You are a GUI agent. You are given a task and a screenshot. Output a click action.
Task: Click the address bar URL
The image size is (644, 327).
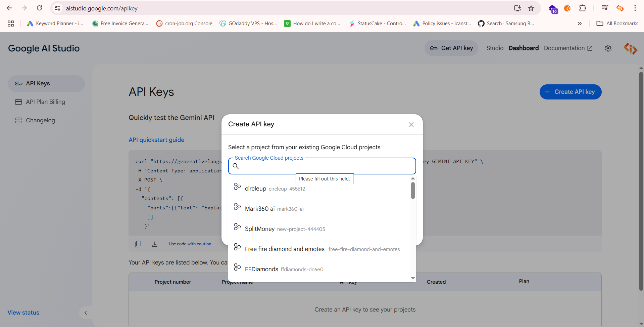coord(102,8)
